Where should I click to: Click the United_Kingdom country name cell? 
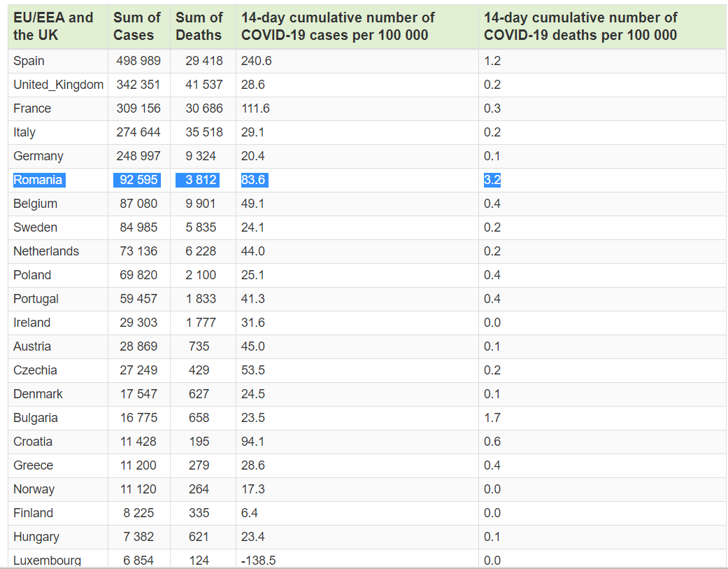pos(58,85)
